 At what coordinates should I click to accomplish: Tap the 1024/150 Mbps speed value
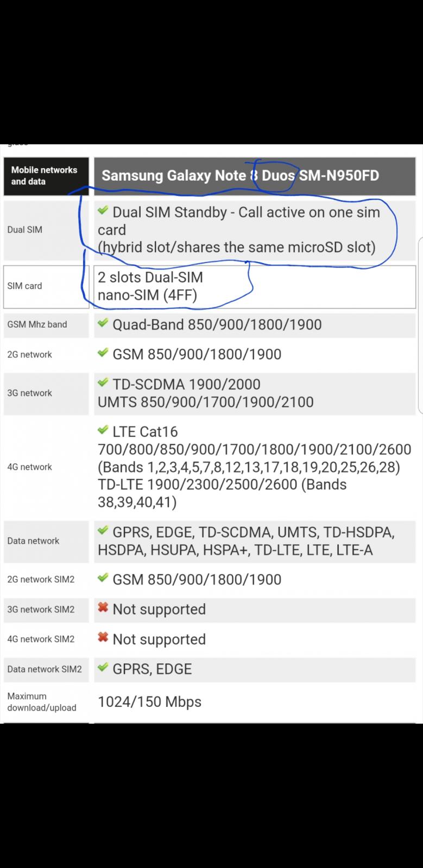[149, 701]
